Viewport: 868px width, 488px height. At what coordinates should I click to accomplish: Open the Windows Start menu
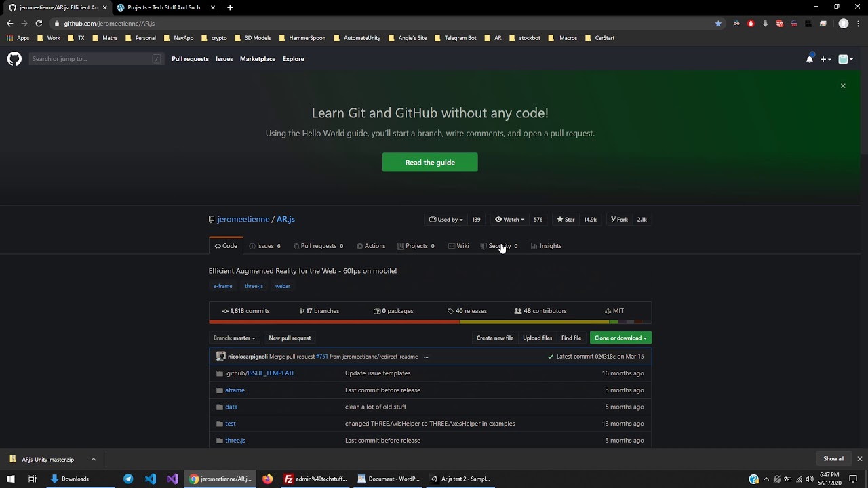tap(10, 479)
